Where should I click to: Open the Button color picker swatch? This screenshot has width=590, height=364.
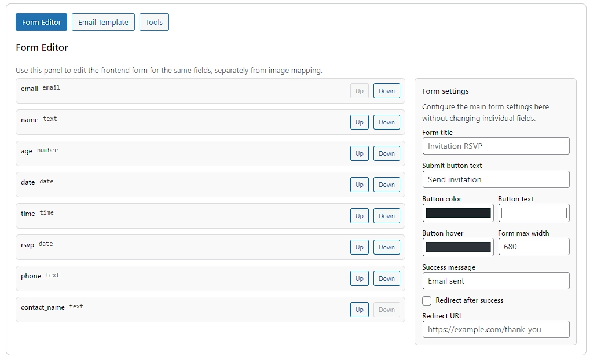pos(457,213)
